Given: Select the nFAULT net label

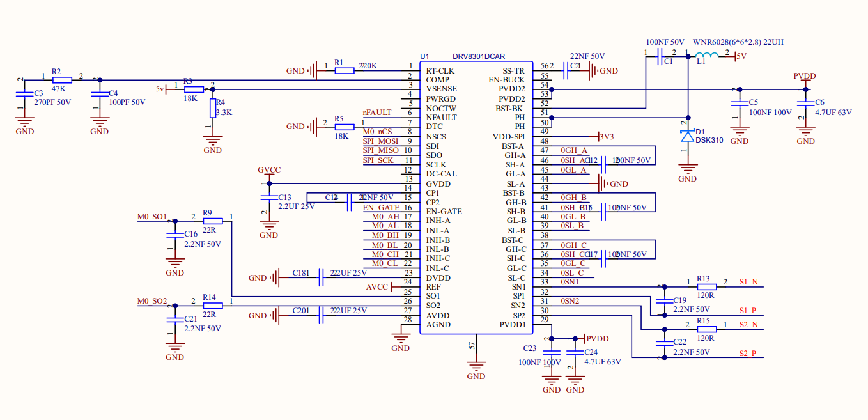Looking at the screenshot, I should tap(377, 113).
